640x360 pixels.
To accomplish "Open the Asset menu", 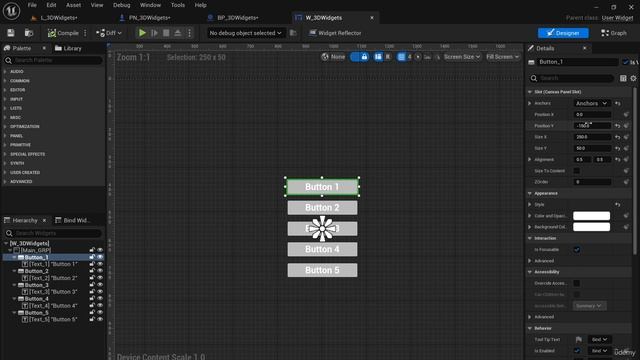I will pyautogui.click(x=73, y=5).
